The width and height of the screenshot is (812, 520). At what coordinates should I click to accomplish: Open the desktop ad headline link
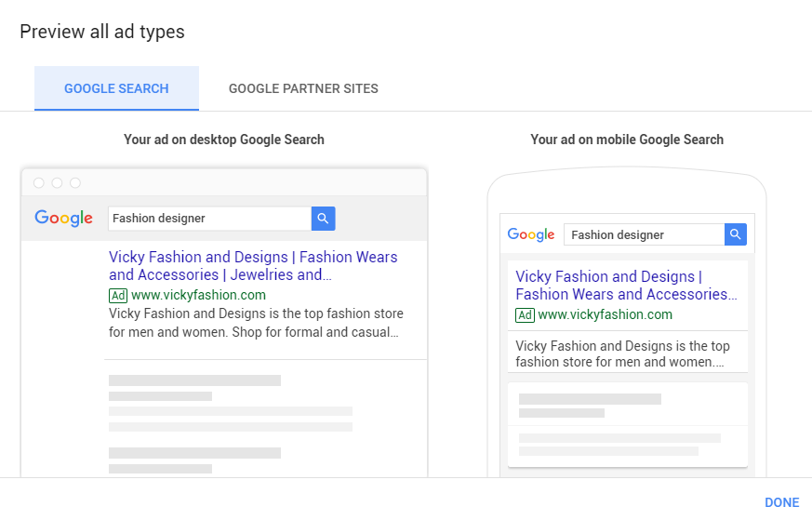(x=252, y=265)
